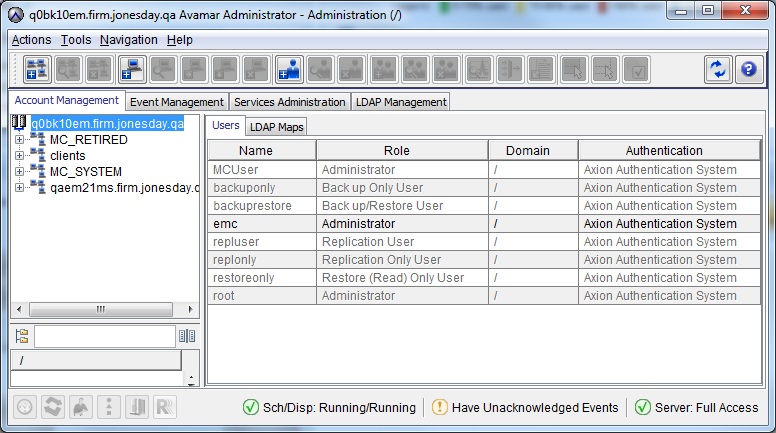
Task: Switch to the Services Administration tab
Action: [290, 102]
